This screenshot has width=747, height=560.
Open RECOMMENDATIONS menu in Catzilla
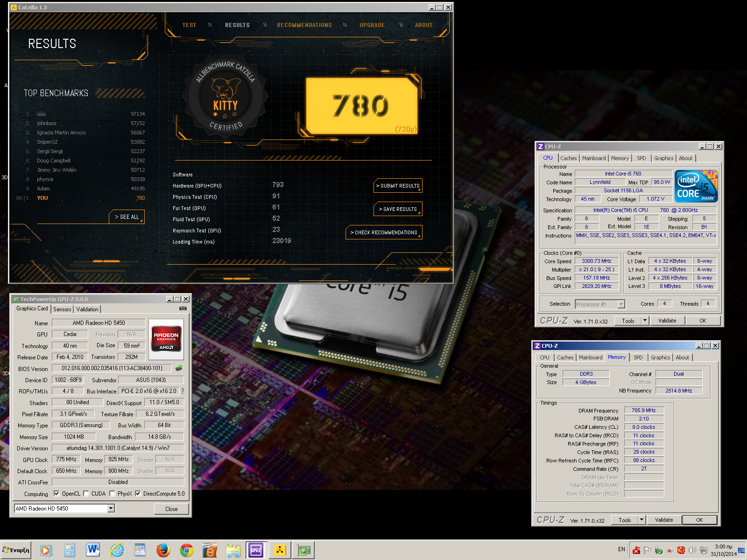304,25
